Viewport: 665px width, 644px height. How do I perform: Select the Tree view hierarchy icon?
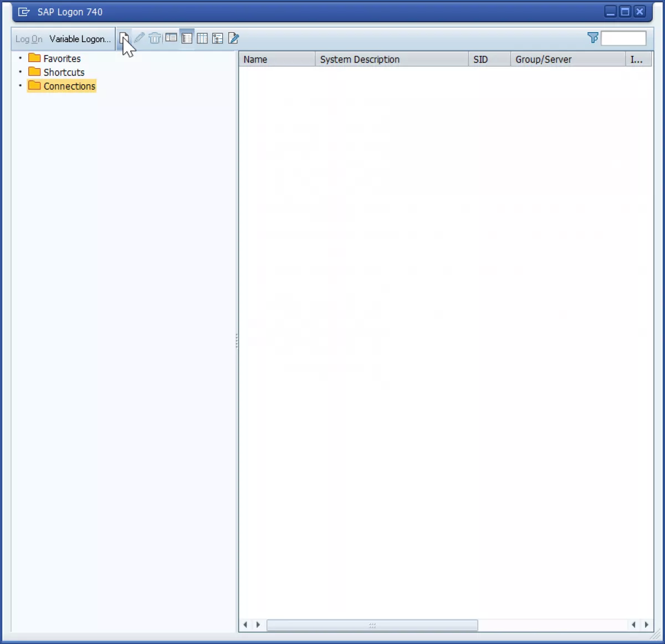point(218,38)
